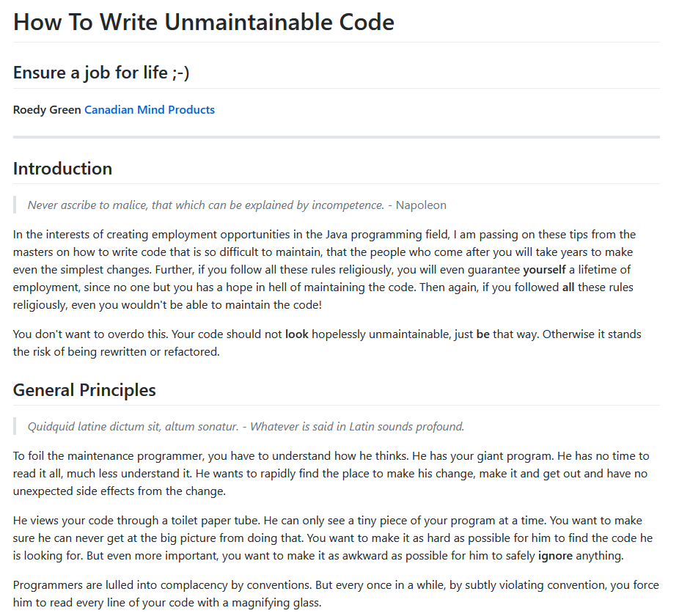Image resolution: width=679 pixels, height=616 pixels.
Task: Click the bold word "all" before "these rules"
Action: coord(568,287)
